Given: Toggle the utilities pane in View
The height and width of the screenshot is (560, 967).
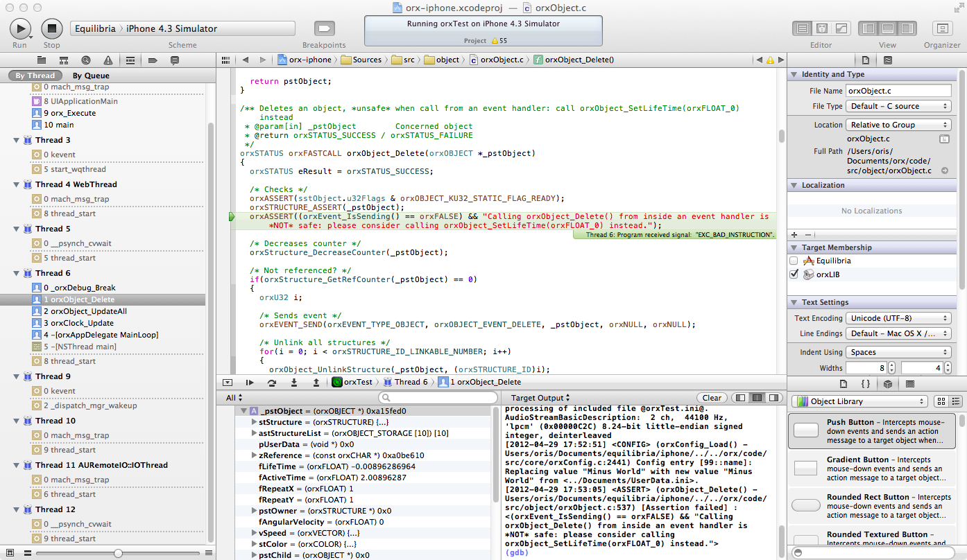Looking at the screenshot, I should [x=906, y=28].
